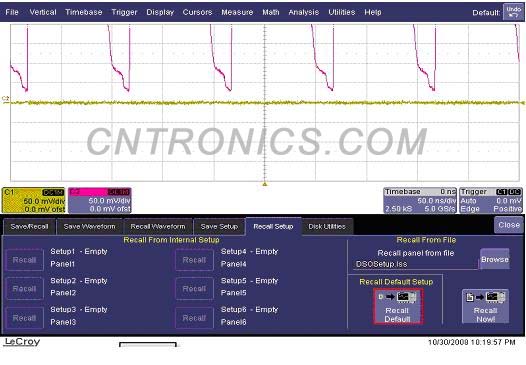
Task: Open the Utilities menu
Action: pos(341,12)
